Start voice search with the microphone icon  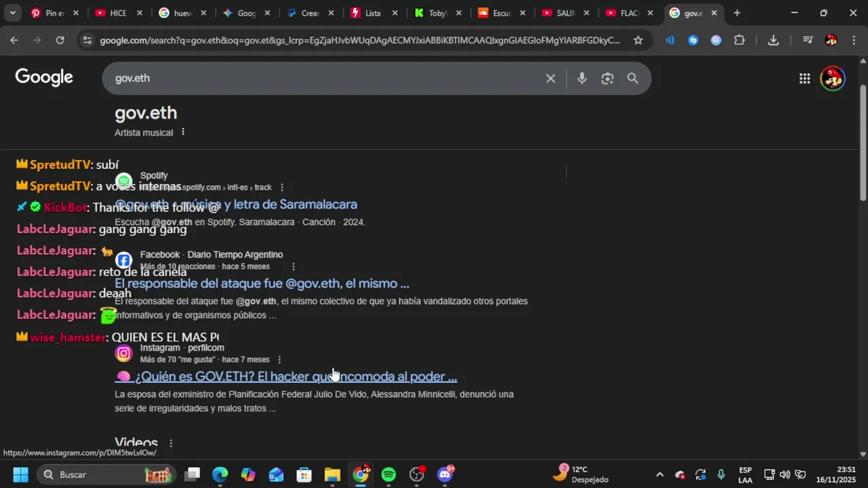click(x=582, y=79)
